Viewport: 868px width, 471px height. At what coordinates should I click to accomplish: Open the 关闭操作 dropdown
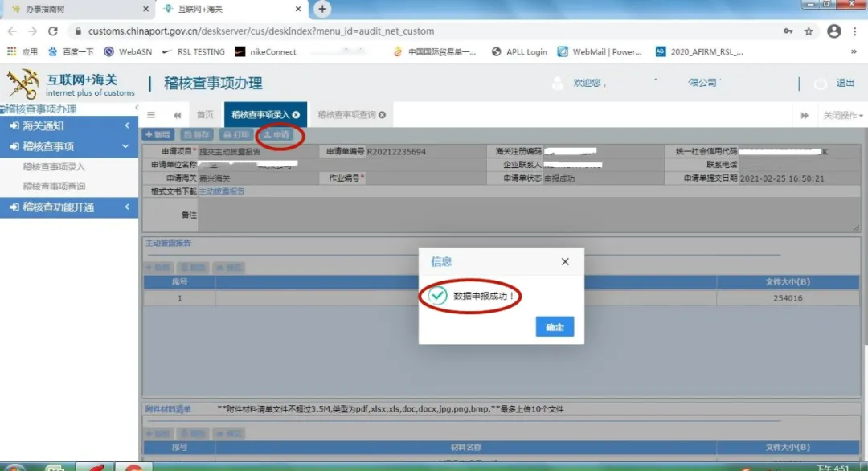(x=842, y=115)
